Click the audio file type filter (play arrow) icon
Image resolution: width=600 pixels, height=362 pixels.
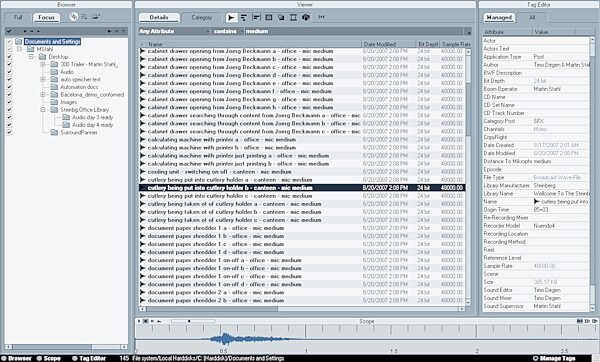click(x=231, y=17)
